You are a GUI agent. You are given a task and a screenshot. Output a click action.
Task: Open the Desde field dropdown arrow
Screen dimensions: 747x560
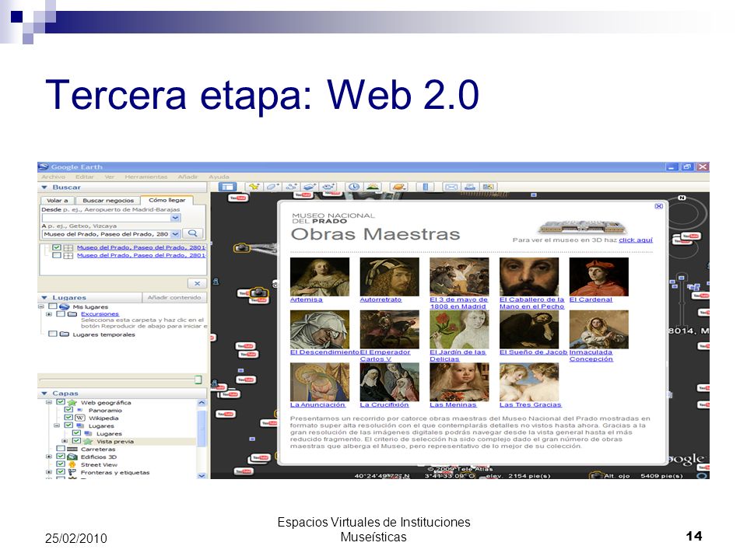pos(175,218)
